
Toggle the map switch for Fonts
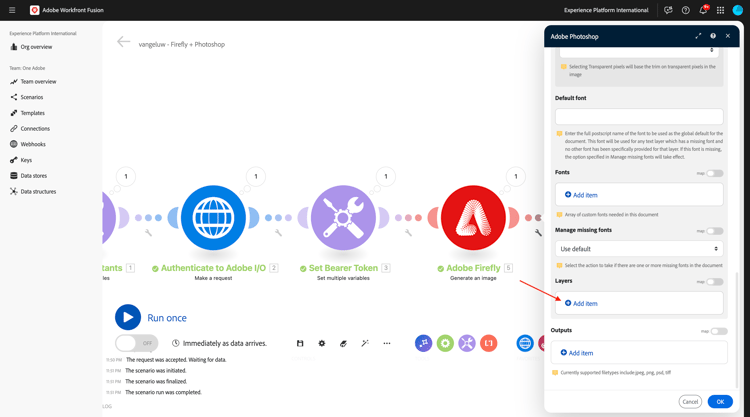715,173
